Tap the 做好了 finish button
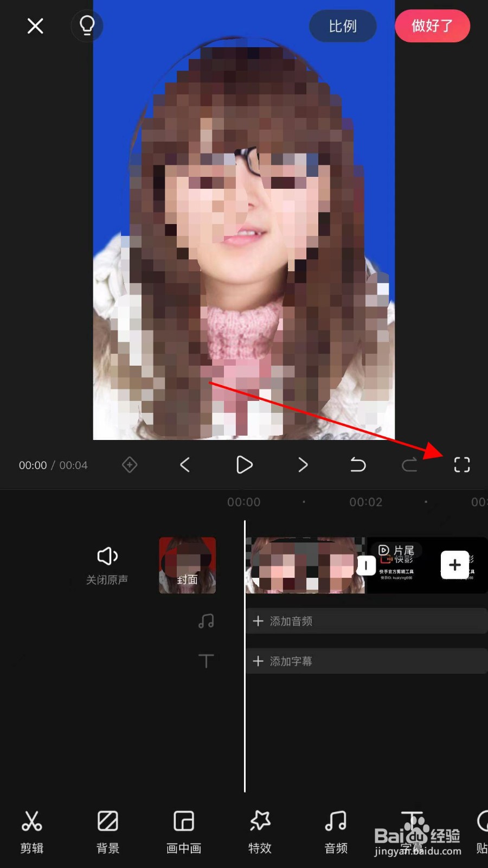 432,25
